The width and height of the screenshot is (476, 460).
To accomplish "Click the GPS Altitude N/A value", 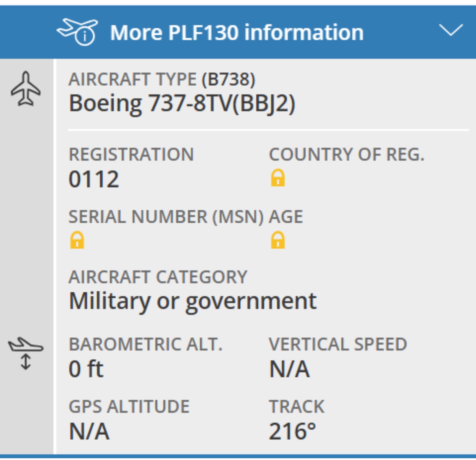I will point(89,432).
